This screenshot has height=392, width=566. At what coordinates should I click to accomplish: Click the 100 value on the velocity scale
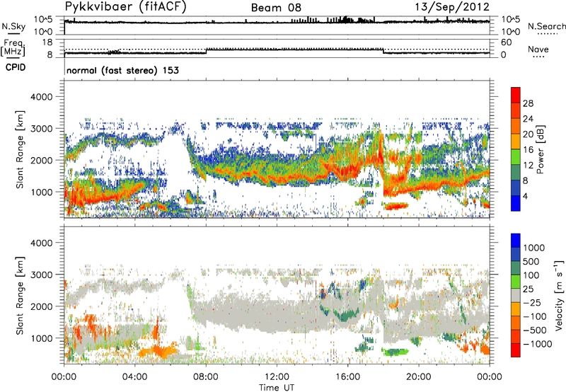531,275
